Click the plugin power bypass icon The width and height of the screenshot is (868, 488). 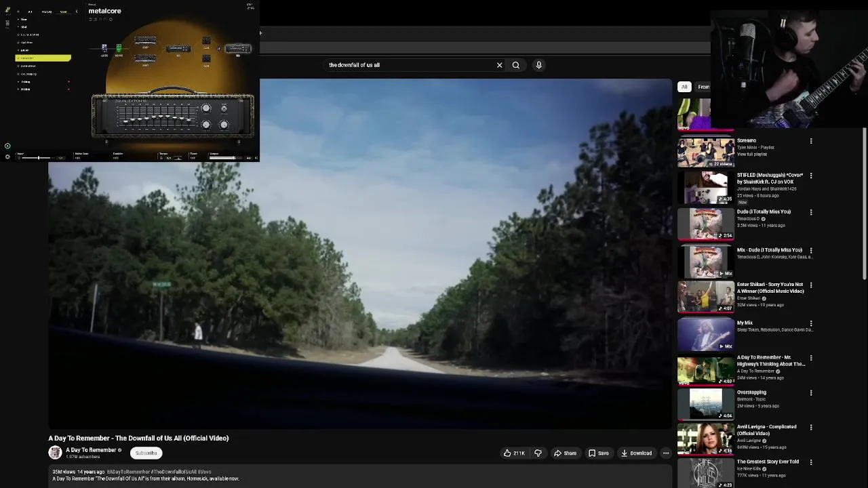point(7,146)
